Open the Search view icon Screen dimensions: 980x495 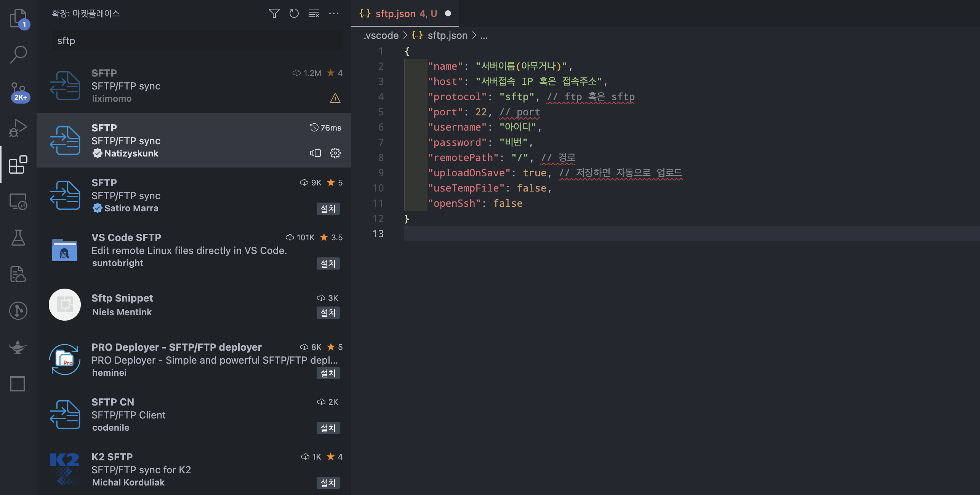click(18, 54)
